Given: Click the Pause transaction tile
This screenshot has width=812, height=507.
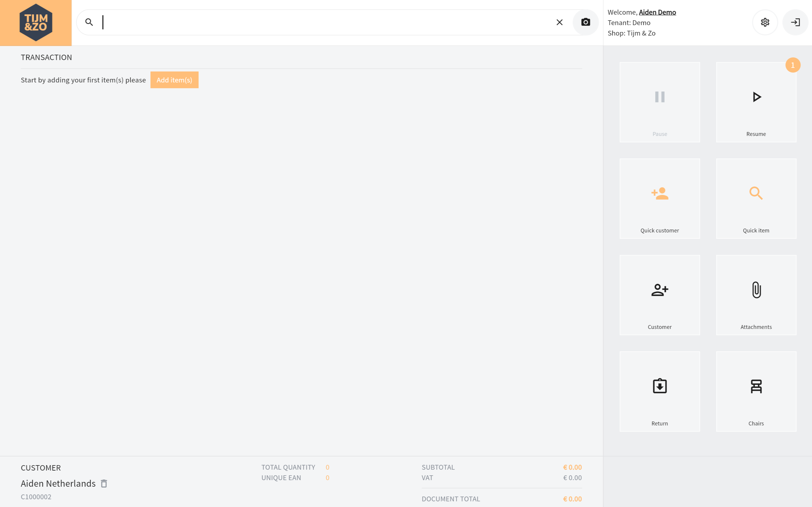Looking at the screenshot, I should point(659,102).
